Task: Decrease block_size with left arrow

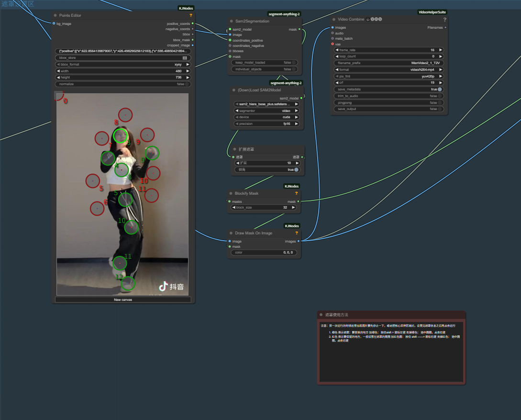Action: [234, 207]
